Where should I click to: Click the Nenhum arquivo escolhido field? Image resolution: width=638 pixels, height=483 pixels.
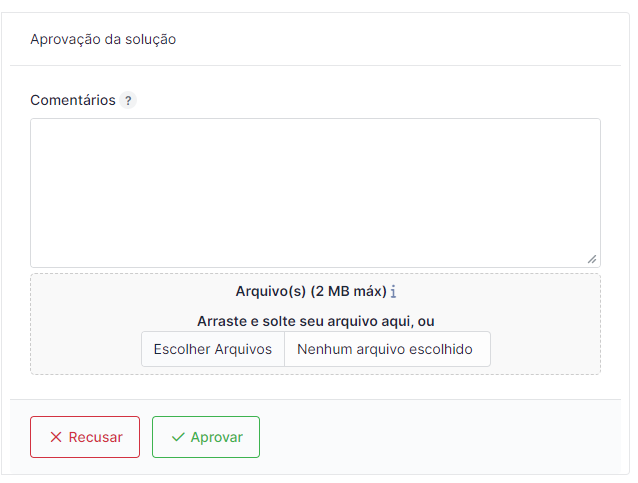coord(386,350)
